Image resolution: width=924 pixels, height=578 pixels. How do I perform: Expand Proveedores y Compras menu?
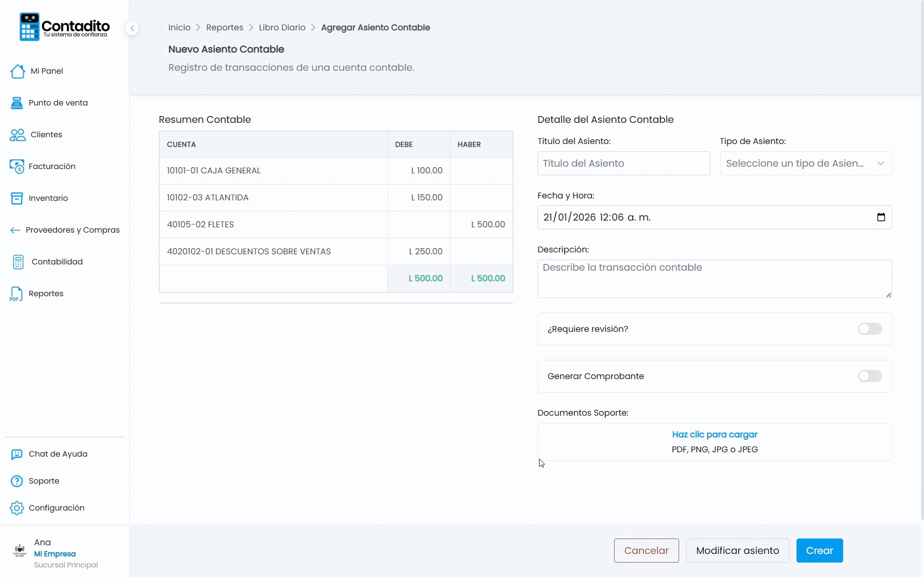pyautogui.click(x=65, y=230)
